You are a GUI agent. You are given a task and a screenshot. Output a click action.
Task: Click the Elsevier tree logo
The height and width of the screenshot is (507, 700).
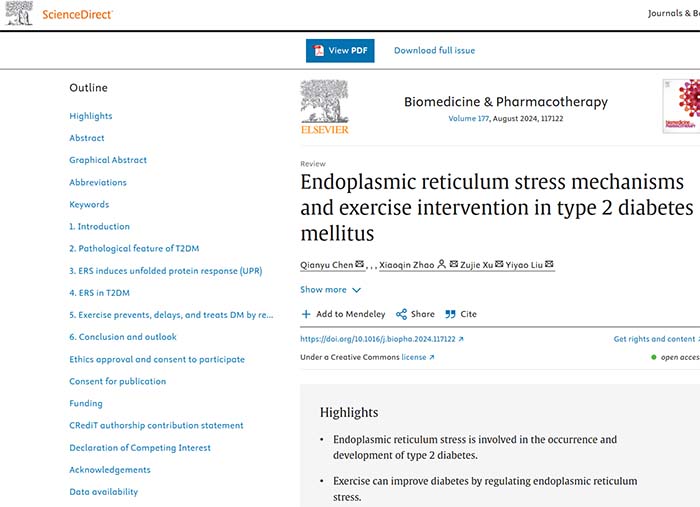(324, 107)
